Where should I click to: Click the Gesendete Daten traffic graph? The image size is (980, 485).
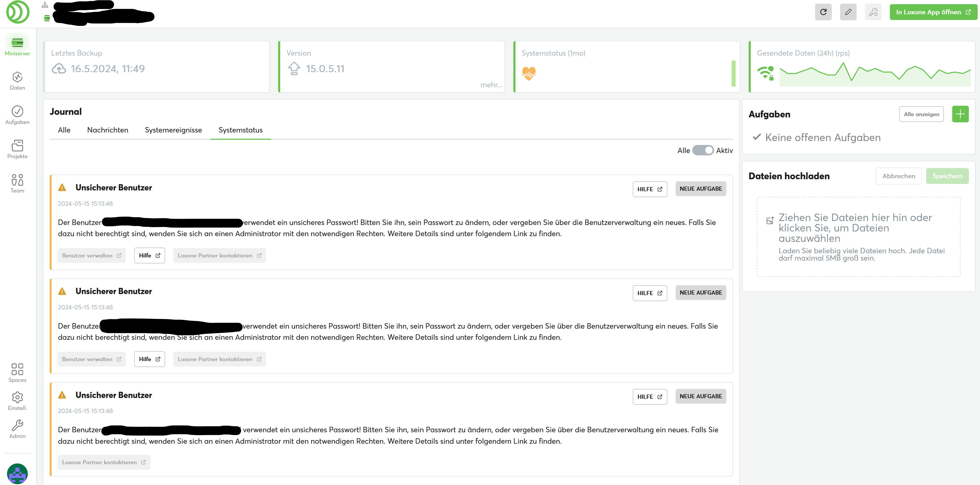(875, 74)
